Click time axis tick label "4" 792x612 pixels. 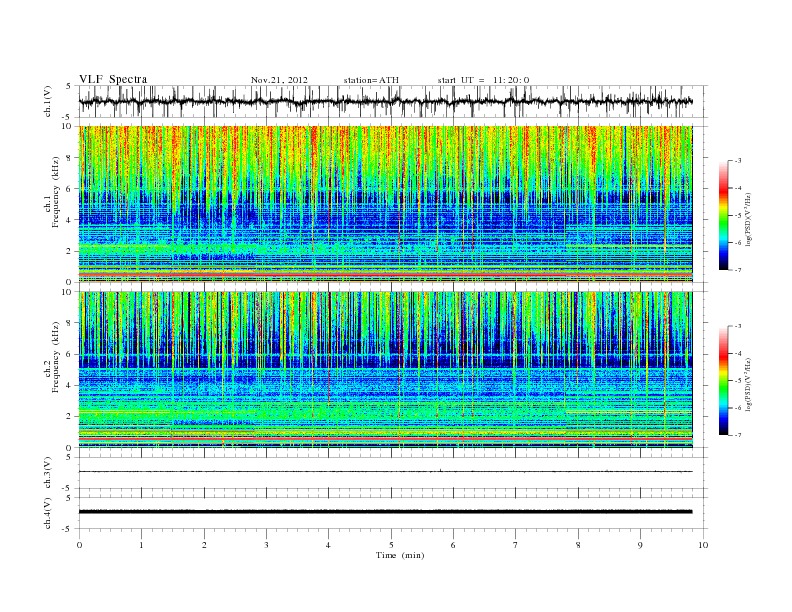click(x=328, y=545)
